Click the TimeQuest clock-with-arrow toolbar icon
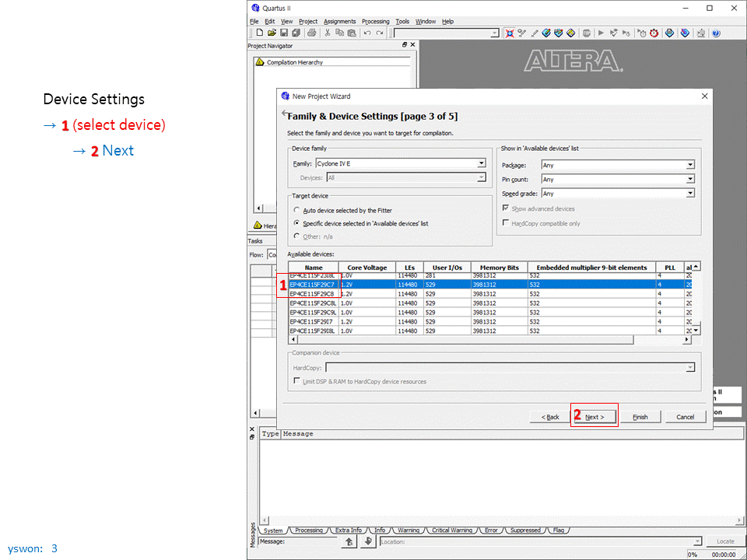 [642, 33]
